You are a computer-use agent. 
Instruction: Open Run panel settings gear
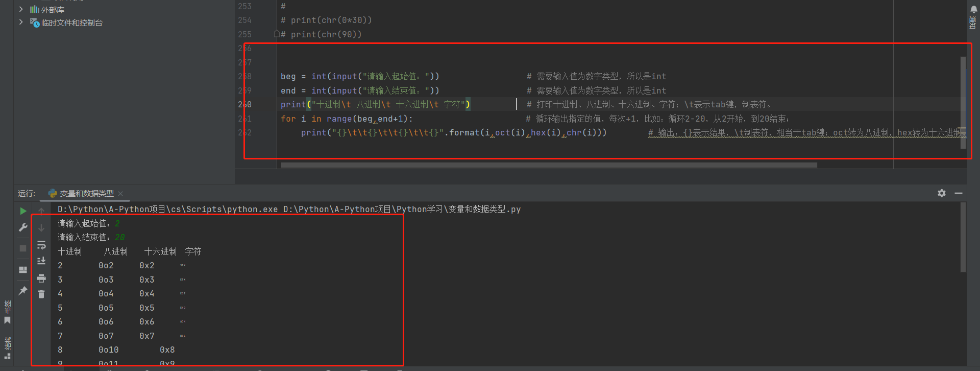coord(942,193)
